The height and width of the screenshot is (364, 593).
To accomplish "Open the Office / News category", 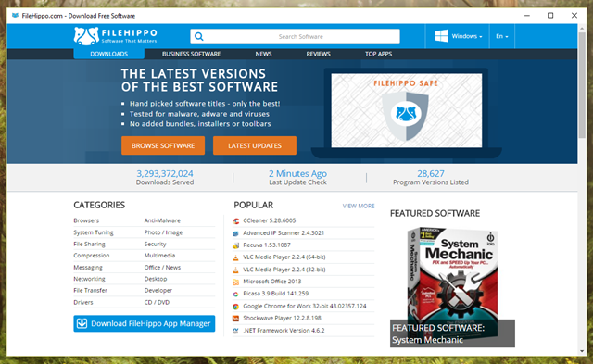I will coord(162,268).
